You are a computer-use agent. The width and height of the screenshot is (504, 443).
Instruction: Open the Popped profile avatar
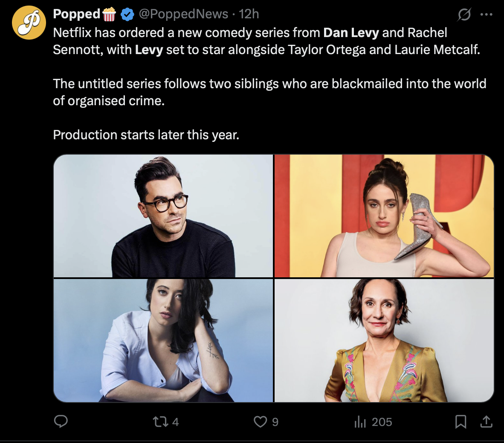coord(29,23)
